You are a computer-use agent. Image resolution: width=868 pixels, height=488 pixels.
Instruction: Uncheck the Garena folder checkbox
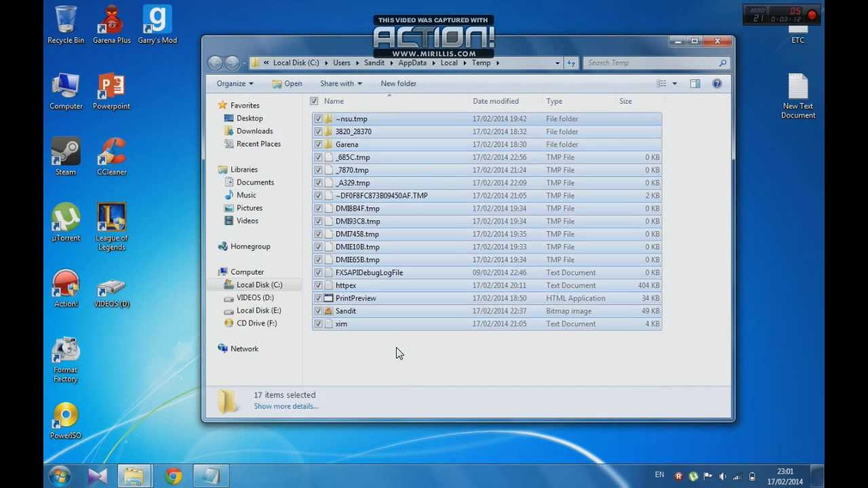tap(318, 144)
